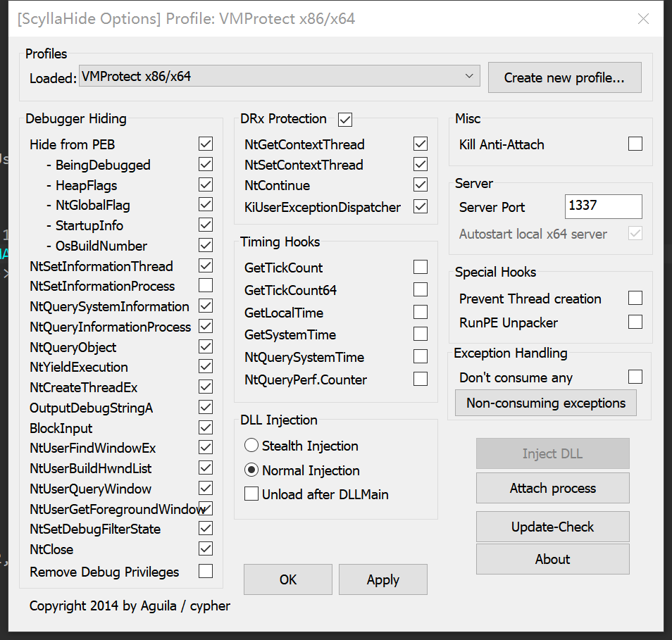Click the Apply button
This screenshot has height=640, width=672.
(x=382, y=579)
